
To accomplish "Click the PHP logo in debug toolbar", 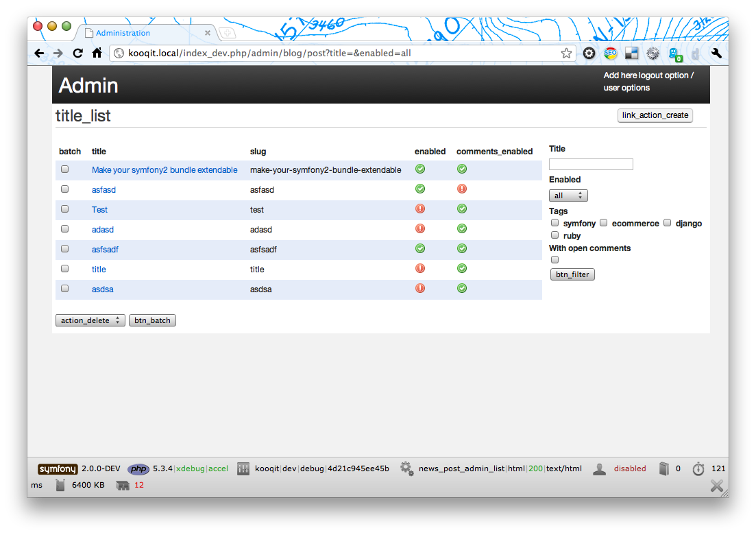I will point(138,469).
